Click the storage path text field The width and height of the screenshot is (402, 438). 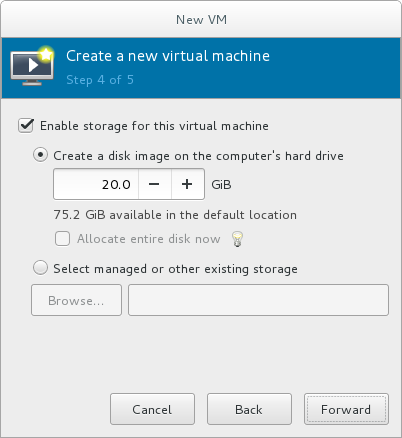(258, 300)
